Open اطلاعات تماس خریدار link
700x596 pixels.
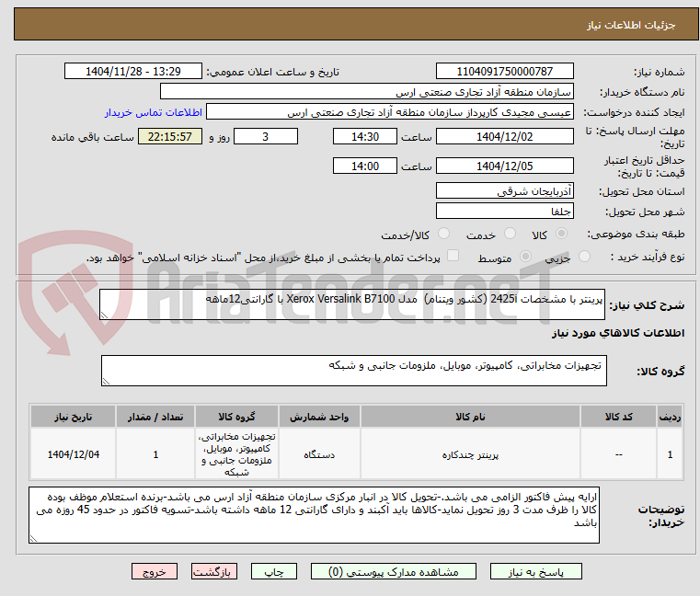(154, 112)
